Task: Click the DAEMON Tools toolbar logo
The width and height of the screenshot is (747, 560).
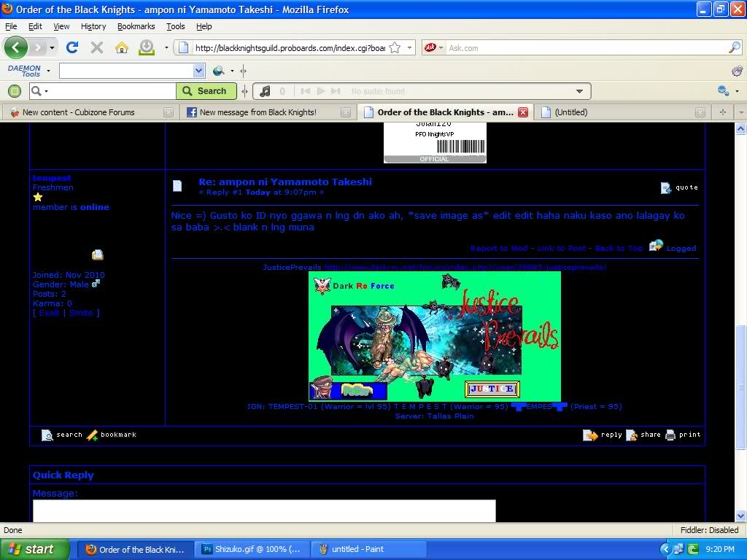Action: (x=24, y=71)
